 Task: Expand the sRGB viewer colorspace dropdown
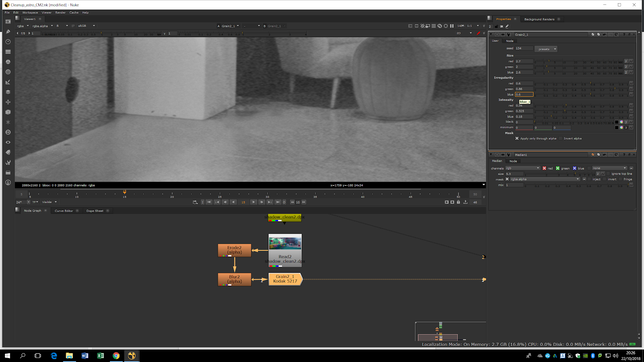[x=87, y=26]
